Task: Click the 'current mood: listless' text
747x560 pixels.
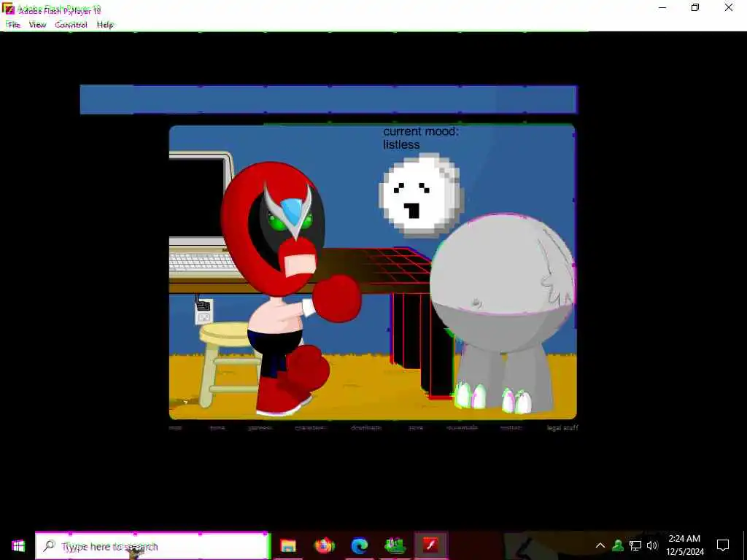Action: coord(421,138)
